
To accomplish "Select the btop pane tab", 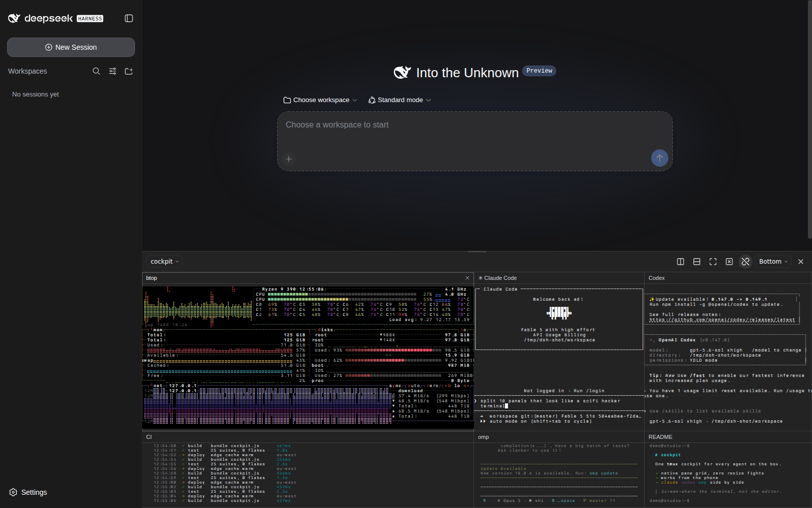I will (152, 278).
